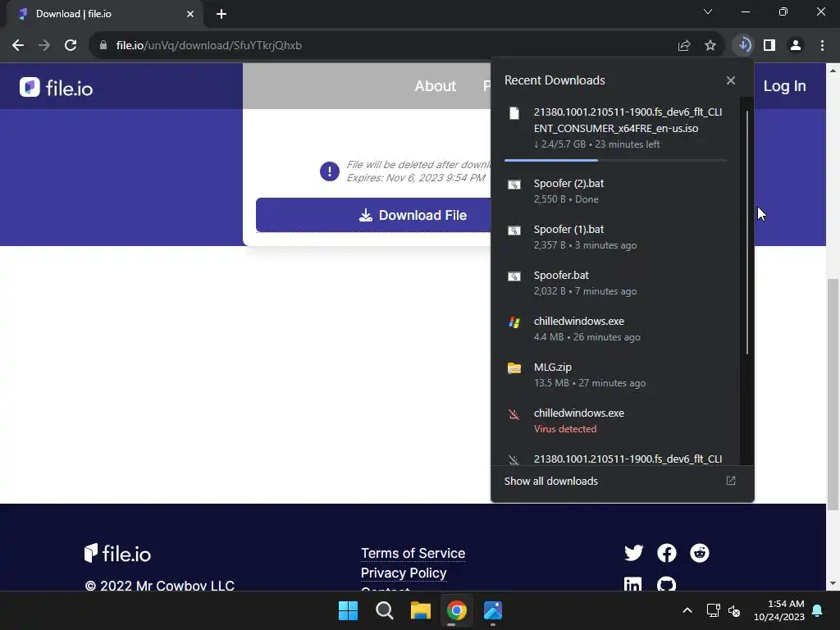Open the notifications bell

818,610
